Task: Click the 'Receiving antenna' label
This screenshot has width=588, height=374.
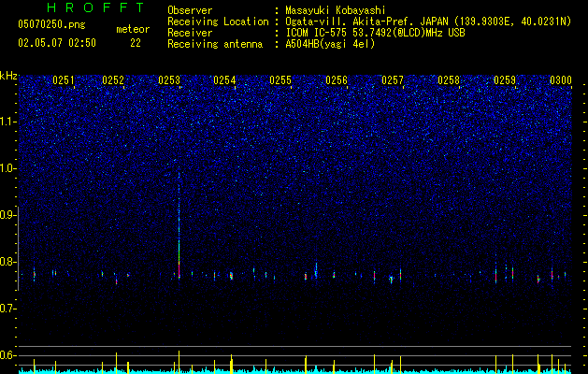Action: (215, 44)
